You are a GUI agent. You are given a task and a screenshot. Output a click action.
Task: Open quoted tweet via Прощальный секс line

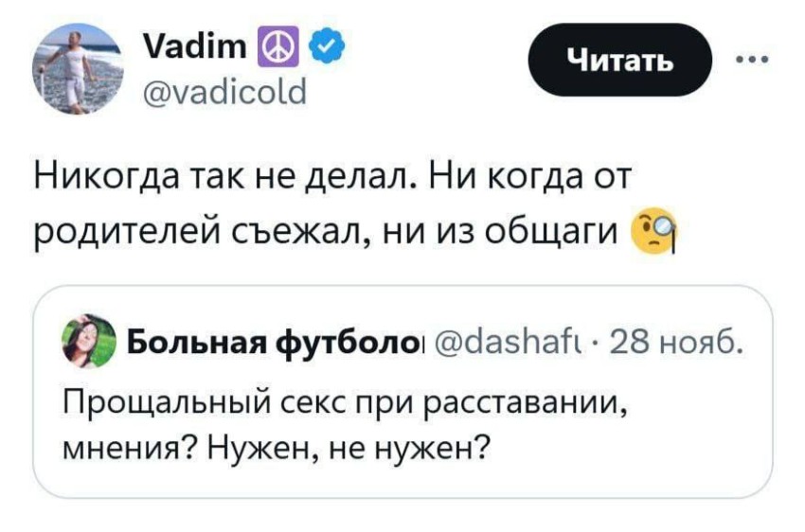pos(345,402)
